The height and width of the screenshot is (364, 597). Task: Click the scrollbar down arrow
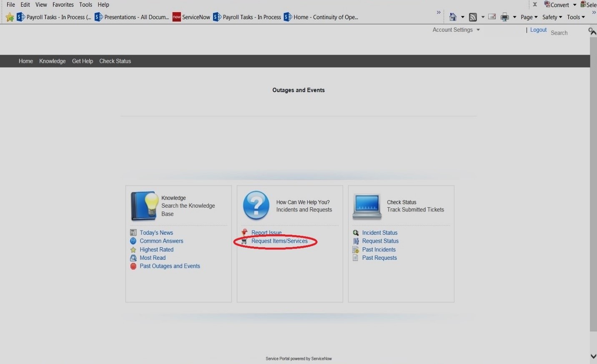(x=593, y=356)
